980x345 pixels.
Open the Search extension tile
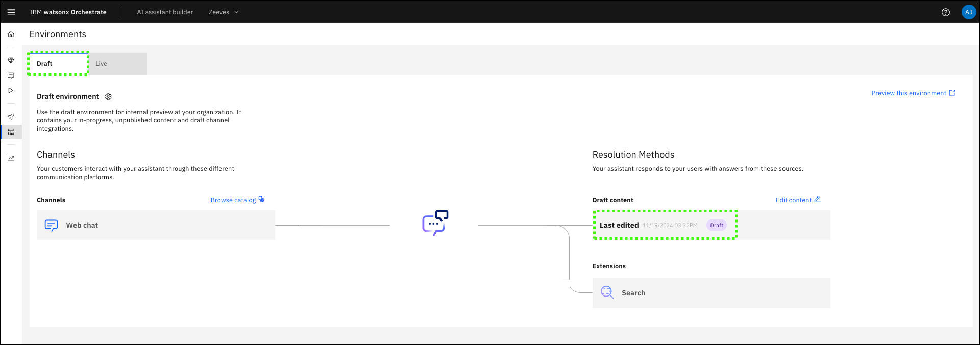(711, 293)
